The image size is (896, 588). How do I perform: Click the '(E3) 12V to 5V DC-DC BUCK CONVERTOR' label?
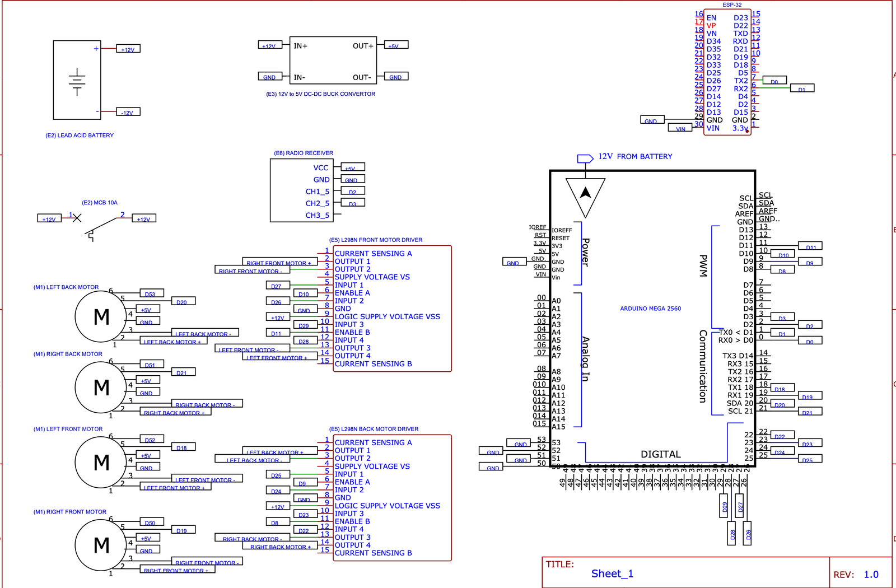[320, 94]
